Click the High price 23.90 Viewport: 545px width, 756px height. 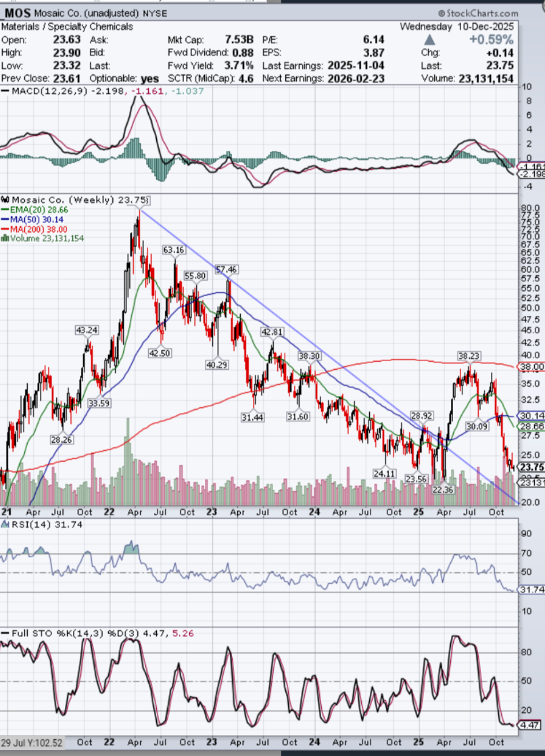pos(66,53)
